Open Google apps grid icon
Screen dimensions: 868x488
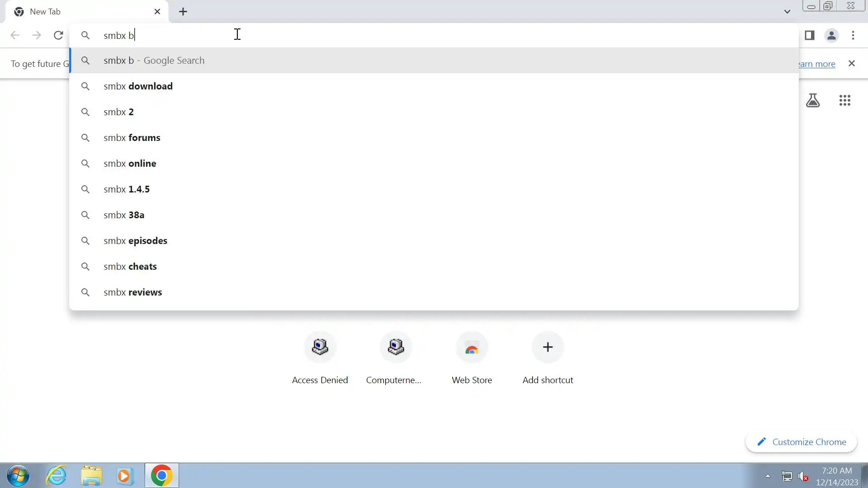[x=844, y=100]
